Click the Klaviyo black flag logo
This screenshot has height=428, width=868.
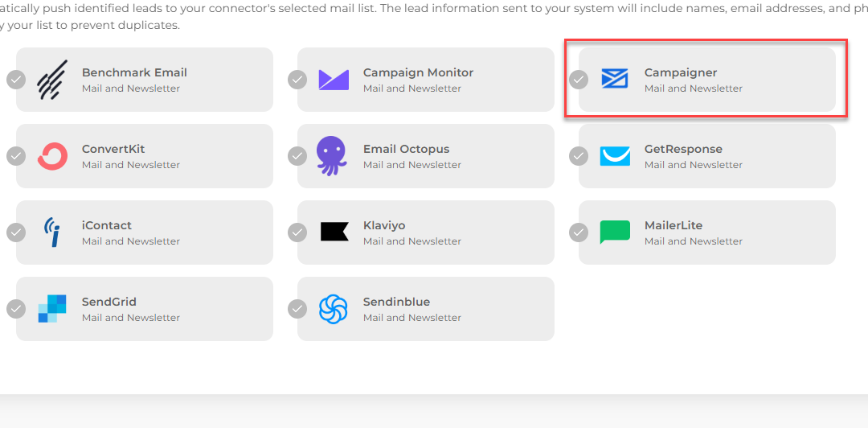(335, 232)
